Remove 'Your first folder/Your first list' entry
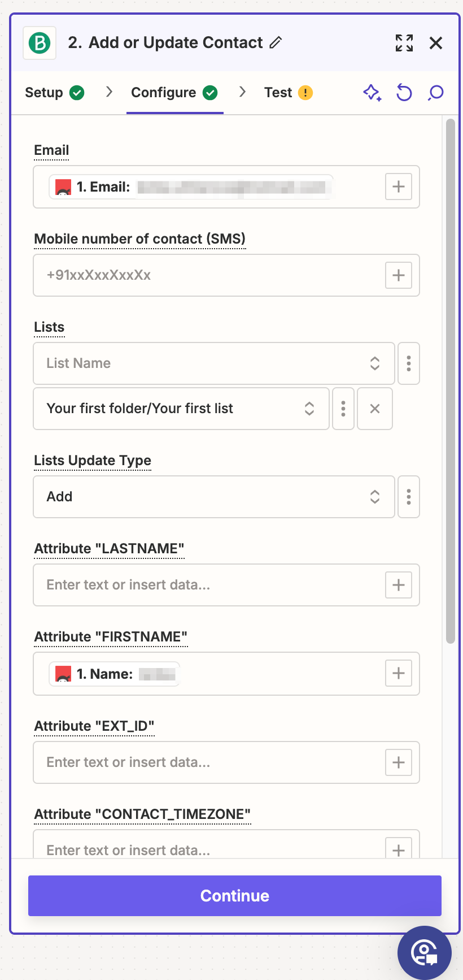463x980 pixels. click(x=374, y=409)
